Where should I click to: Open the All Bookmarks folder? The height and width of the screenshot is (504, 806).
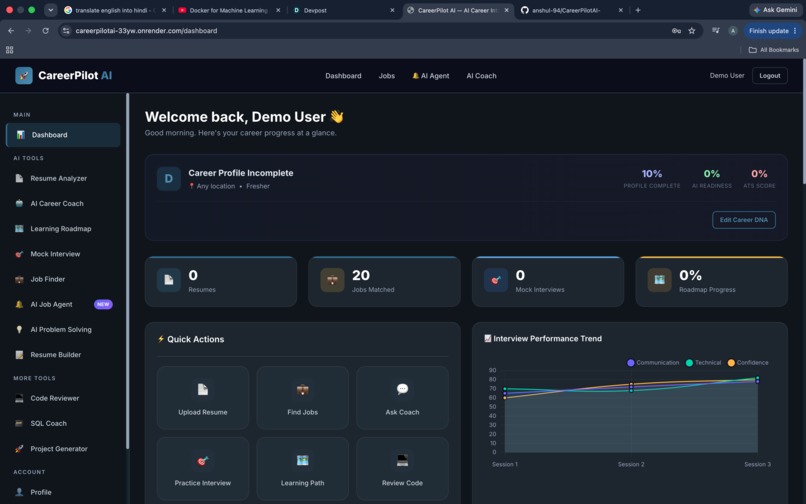pyautogui.click(x=774, y=50)
